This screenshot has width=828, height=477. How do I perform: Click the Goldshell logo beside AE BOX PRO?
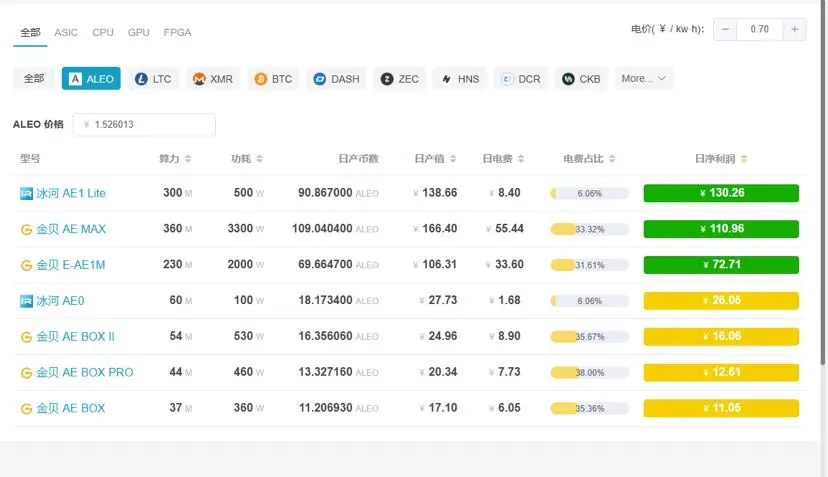tap(26, 373)
